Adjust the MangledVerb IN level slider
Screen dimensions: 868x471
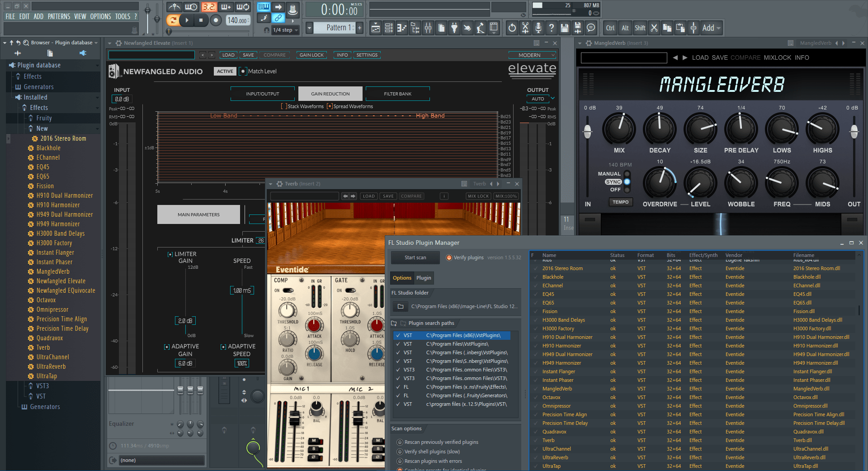(587, 131)
